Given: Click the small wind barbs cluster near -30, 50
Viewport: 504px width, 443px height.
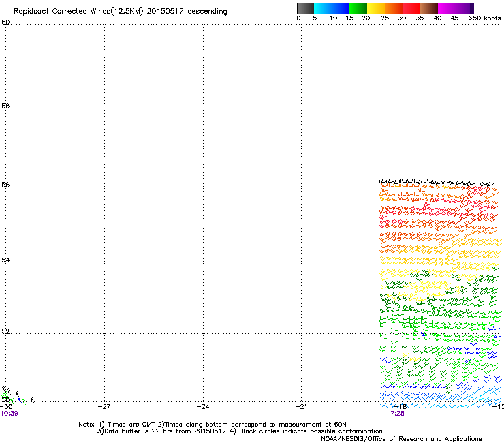Looking at the screenshot, I should point(18,395).
